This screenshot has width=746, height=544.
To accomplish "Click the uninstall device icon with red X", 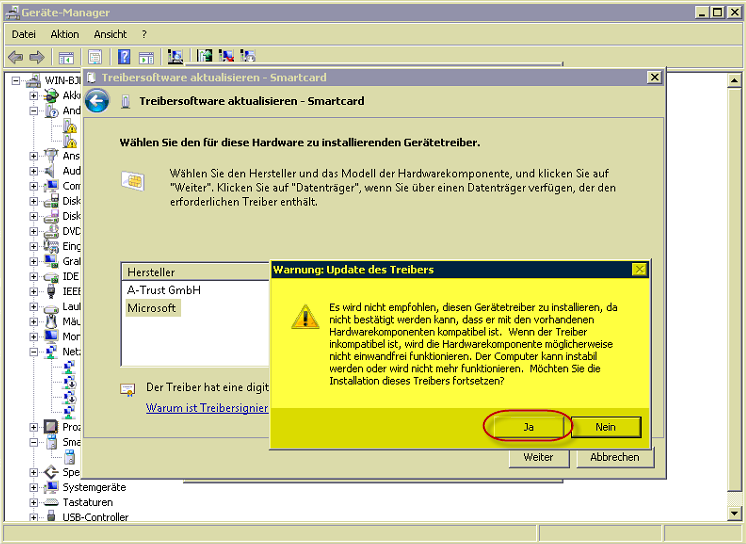I will click(226, 57).
